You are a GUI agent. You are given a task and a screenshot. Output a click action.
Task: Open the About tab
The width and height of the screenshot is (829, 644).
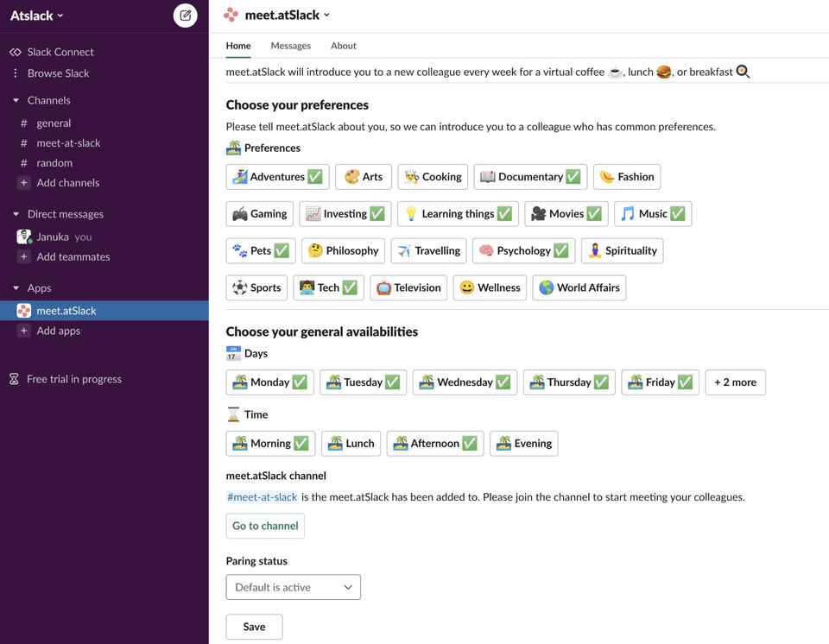(x=344, y=46)
